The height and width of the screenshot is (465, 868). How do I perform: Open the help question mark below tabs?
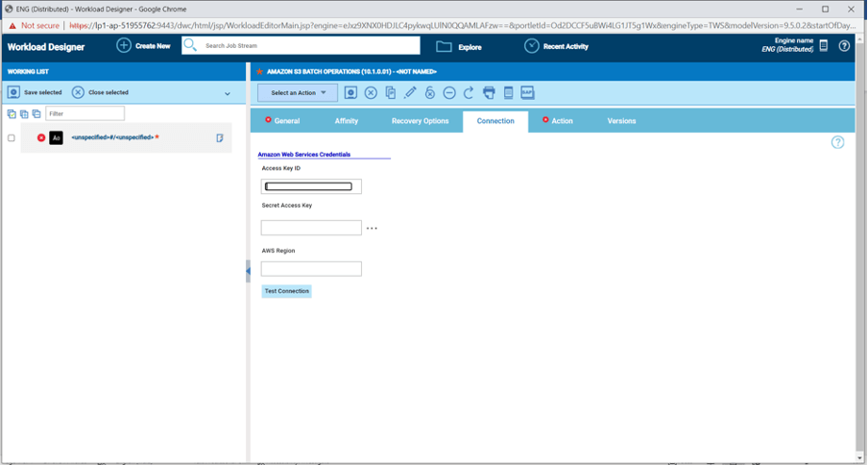[x=837, y=142]
